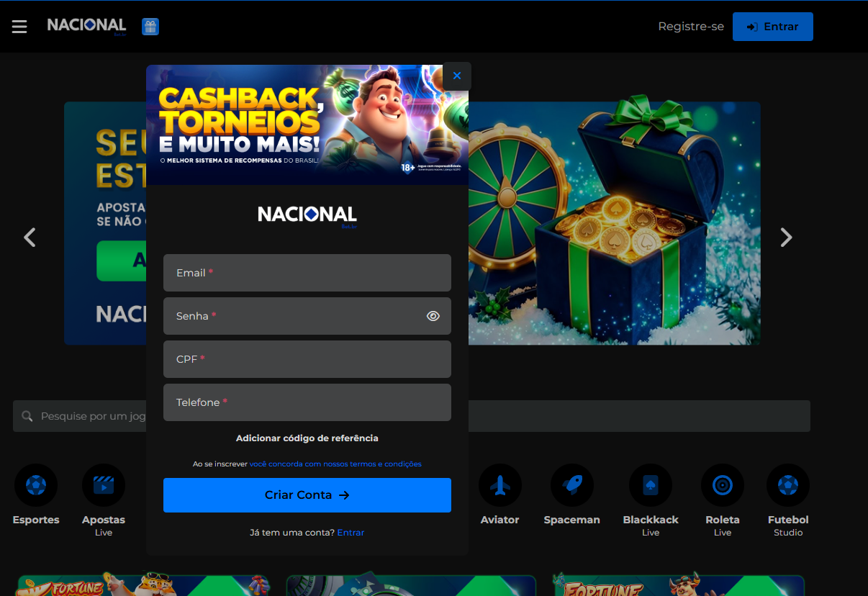Close the registration popup
868x596 pixels.
[x=457, y=76]
